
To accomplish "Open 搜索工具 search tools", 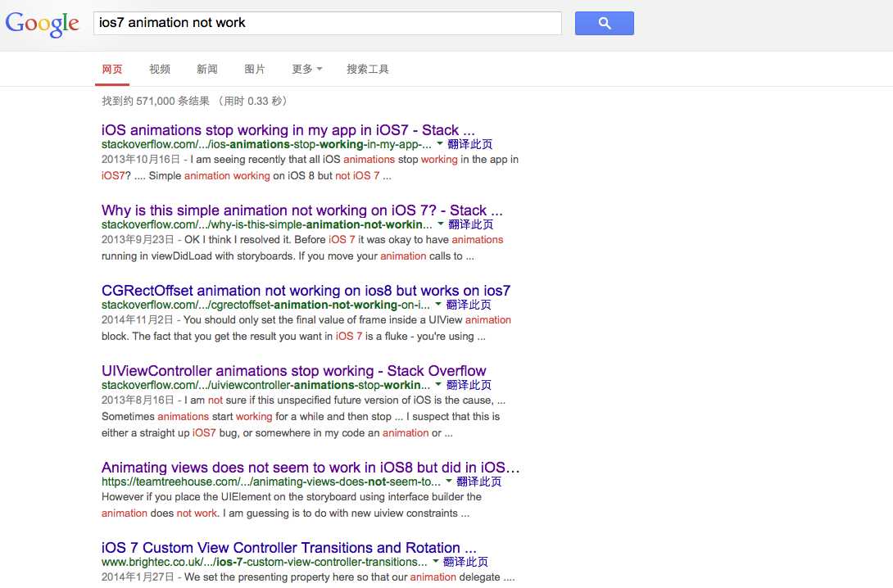I will (367, 70).
